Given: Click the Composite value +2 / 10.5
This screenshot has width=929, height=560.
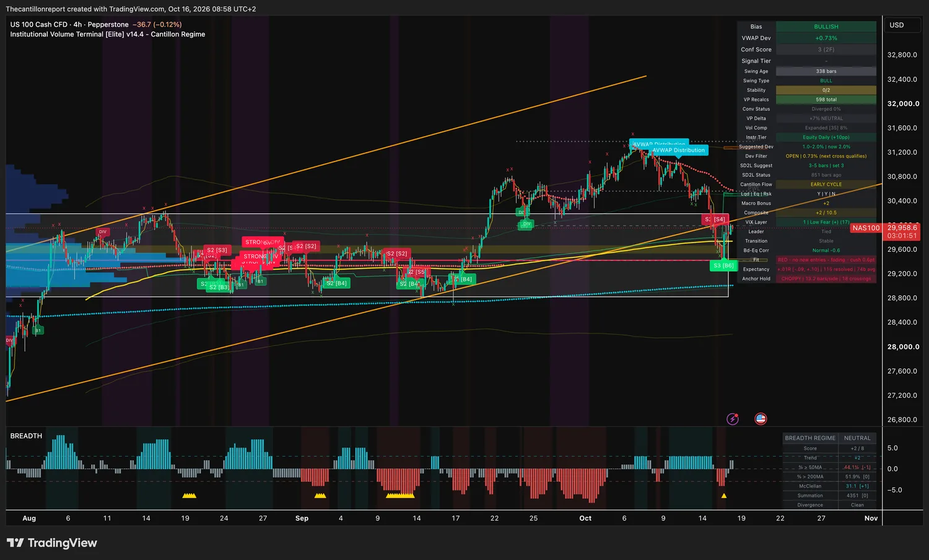Looking at the screenshot, I should pos(826,213).
